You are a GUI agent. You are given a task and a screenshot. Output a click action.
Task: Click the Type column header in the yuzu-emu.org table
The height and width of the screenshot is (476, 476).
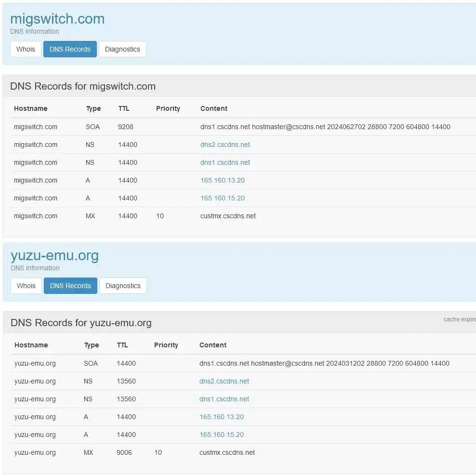(x=92, y=345)
